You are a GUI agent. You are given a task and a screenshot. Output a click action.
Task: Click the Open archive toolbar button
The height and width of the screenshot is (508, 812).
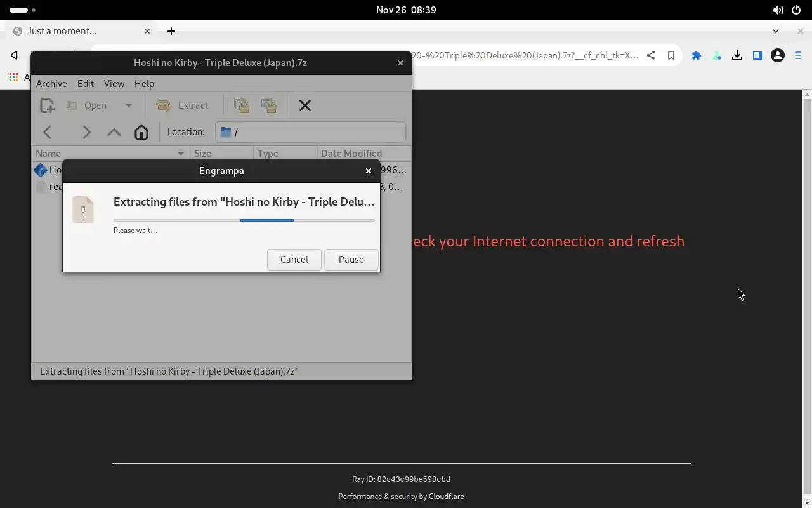click(87, 105)
